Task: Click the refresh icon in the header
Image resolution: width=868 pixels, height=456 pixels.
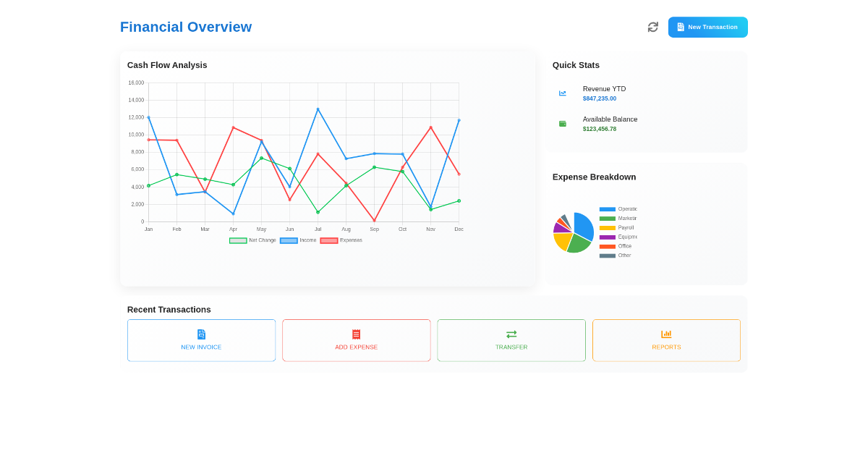Action: pyautogui.click(x=652, y=27)
